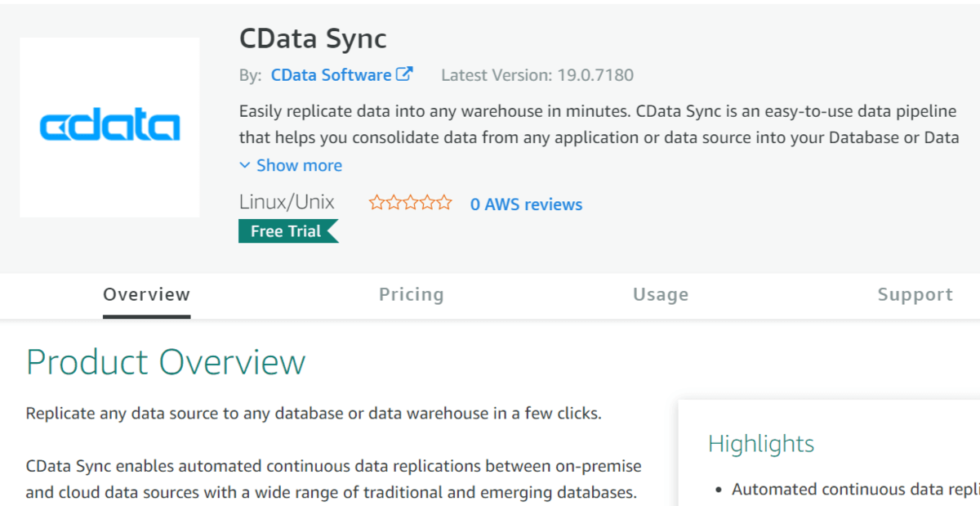Click the Free Trial badge

[x=287, y=231]
